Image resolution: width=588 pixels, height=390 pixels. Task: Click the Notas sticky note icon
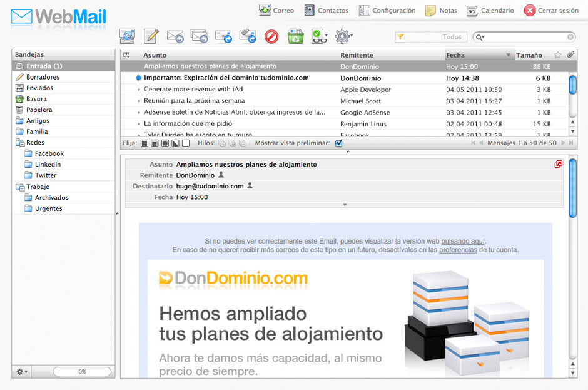click(x=430, y=11)
